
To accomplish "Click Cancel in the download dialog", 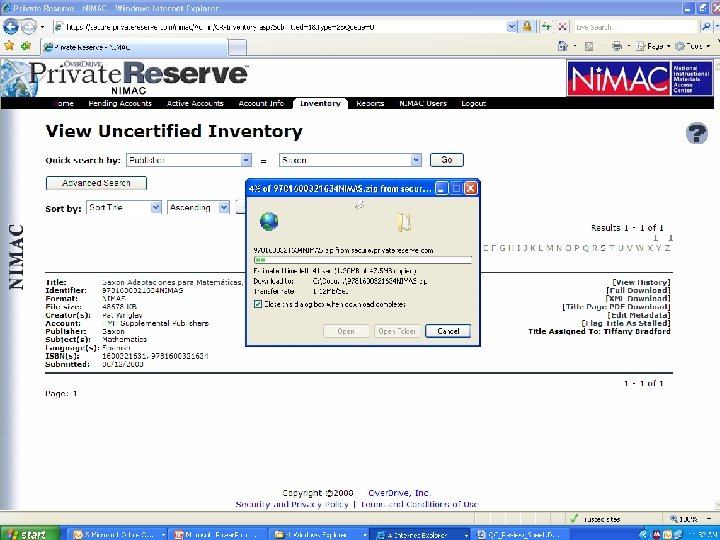I will pos(448,331).
